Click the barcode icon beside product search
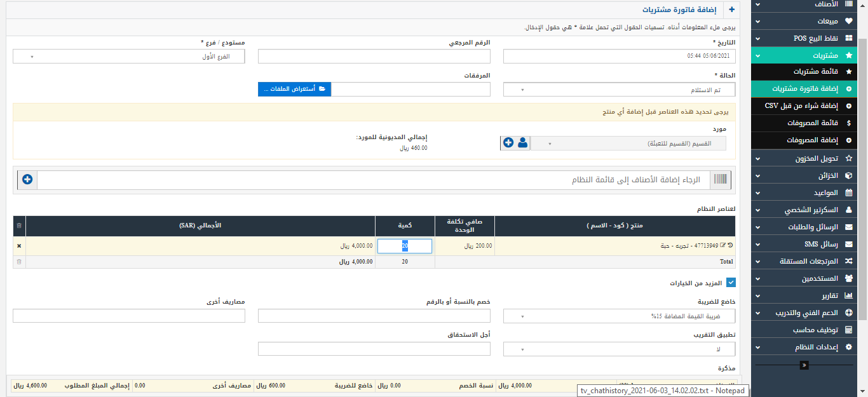This screenshot has height=397, width=868. [720, 180]
